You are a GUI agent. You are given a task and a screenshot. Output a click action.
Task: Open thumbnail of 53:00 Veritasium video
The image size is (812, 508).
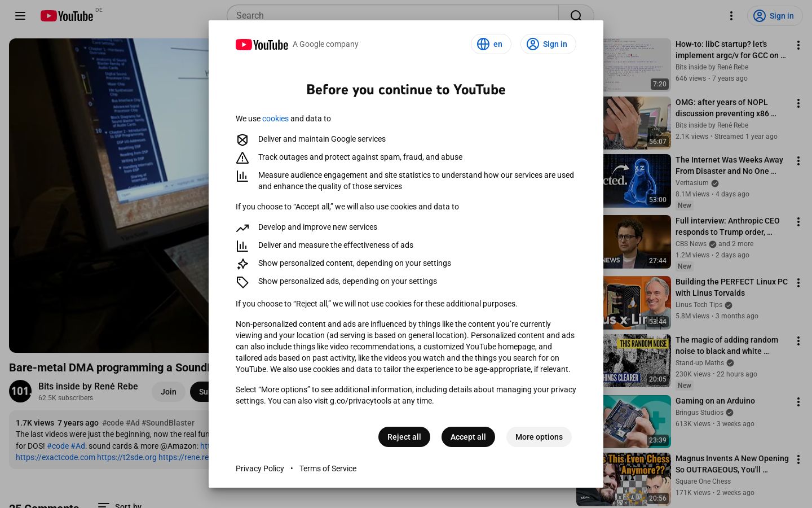pos(637,181)
